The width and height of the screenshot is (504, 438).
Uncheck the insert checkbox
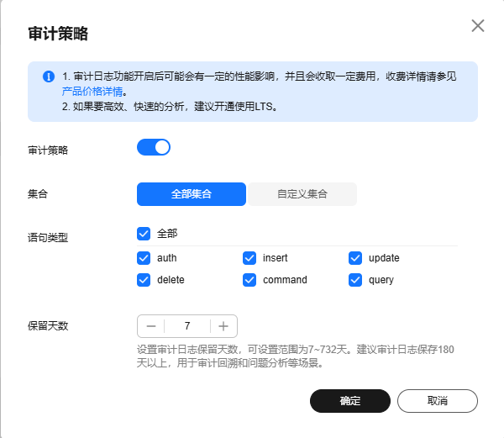click(249, 258)
